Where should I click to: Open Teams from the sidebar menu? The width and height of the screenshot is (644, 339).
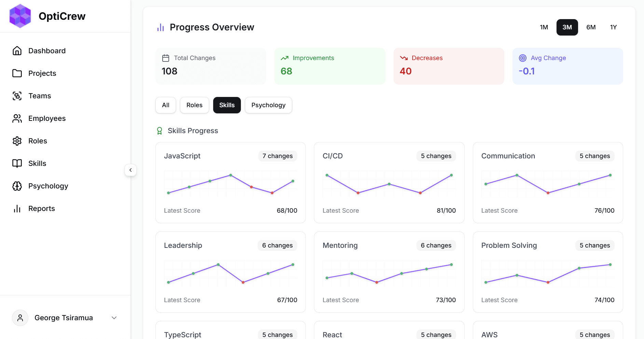pyautogui.click(x=17, y=96)
